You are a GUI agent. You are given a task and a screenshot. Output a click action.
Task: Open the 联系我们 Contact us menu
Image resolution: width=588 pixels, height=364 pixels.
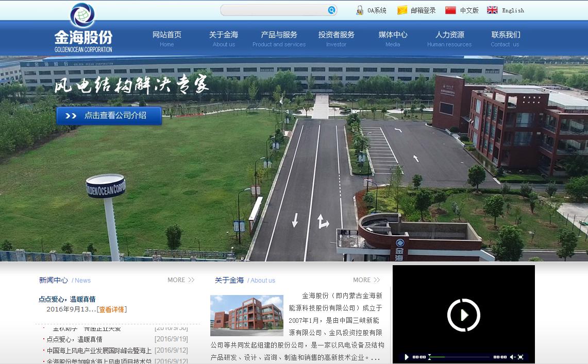point(506,39)
